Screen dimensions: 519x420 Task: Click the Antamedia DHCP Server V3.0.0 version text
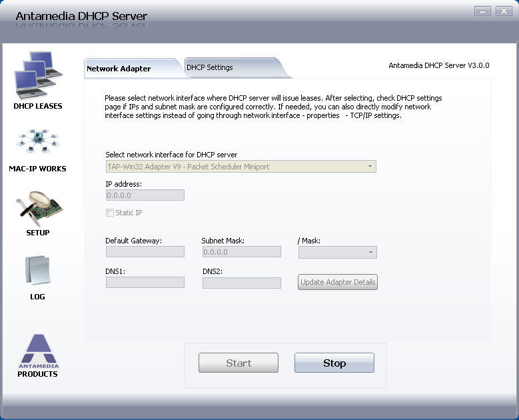tap(439, 65)
